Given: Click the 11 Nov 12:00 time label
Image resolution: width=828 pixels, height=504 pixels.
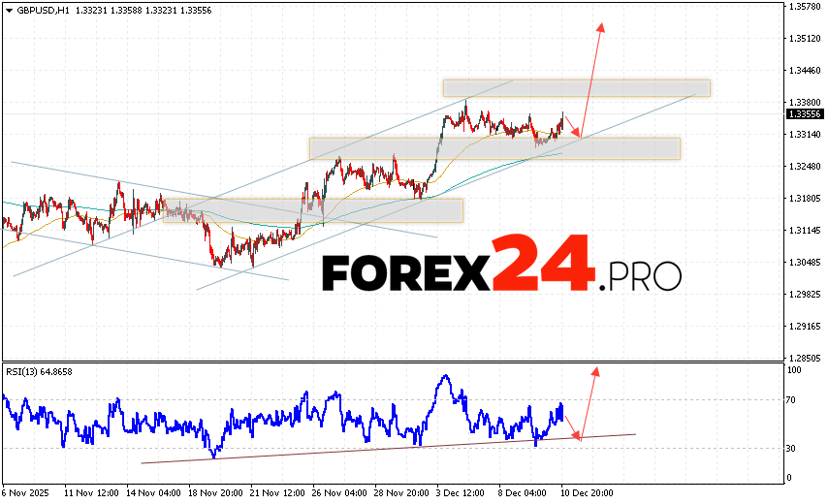Looking at the screenshot, I should pyautogui.click(x=91, y=493).
